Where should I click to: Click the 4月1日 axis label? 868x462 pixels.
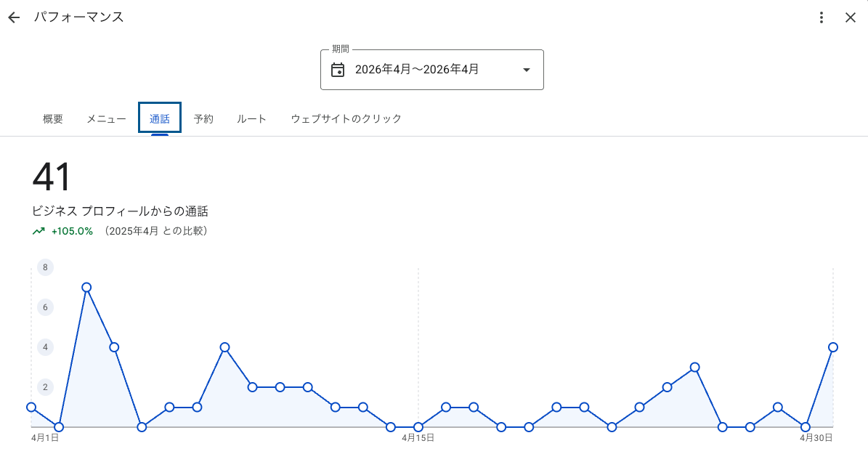click(45, 437)
